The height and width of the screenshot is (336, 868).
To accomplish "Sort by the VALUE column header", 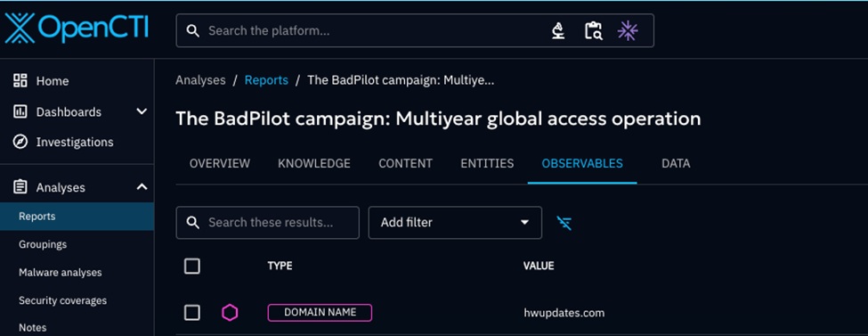I will (538, 266).
